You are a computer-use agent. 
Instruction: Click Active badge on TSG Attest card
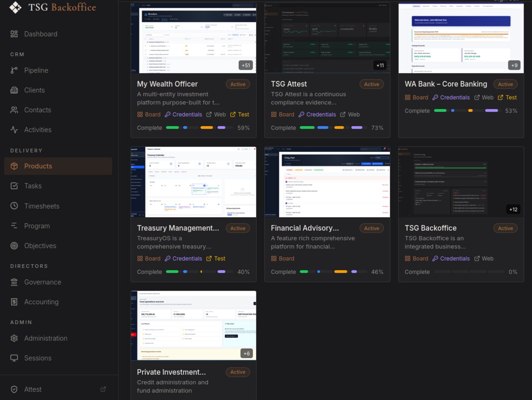click(372, 84)
